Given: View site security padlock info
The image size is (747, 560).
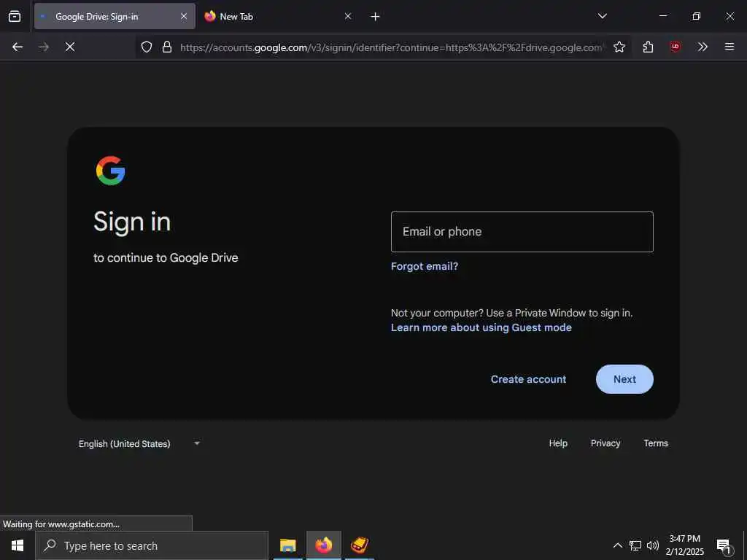Looking at the screenshot, I should pos(167,47).
